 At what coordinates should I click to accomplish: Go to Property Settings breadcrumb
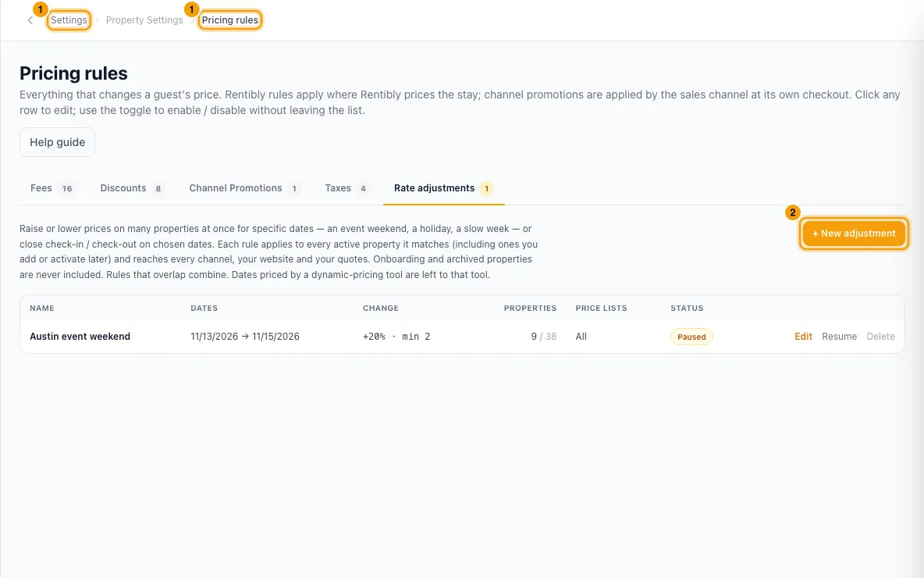144,20
